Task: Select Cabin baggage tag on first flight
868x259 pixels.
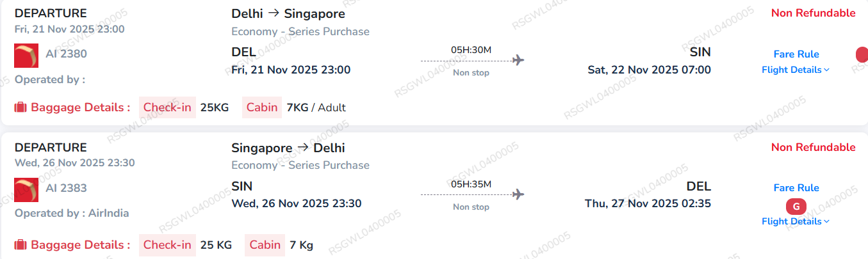Action: point(262,107)
